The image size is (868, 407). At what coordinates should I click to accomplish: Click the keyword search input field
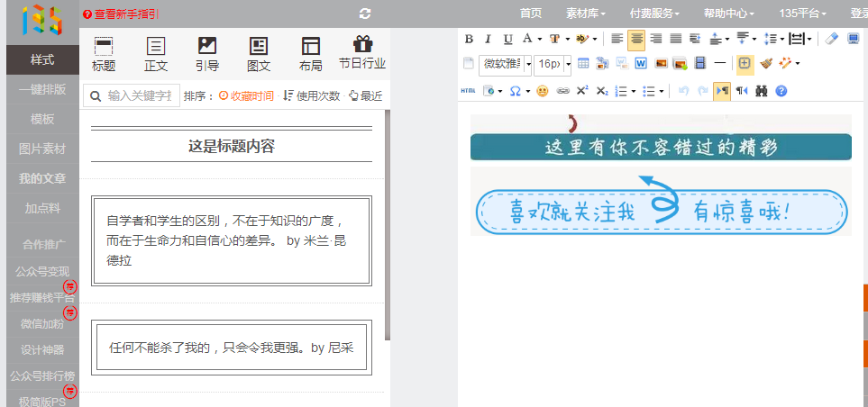click(x=138, y=95)
